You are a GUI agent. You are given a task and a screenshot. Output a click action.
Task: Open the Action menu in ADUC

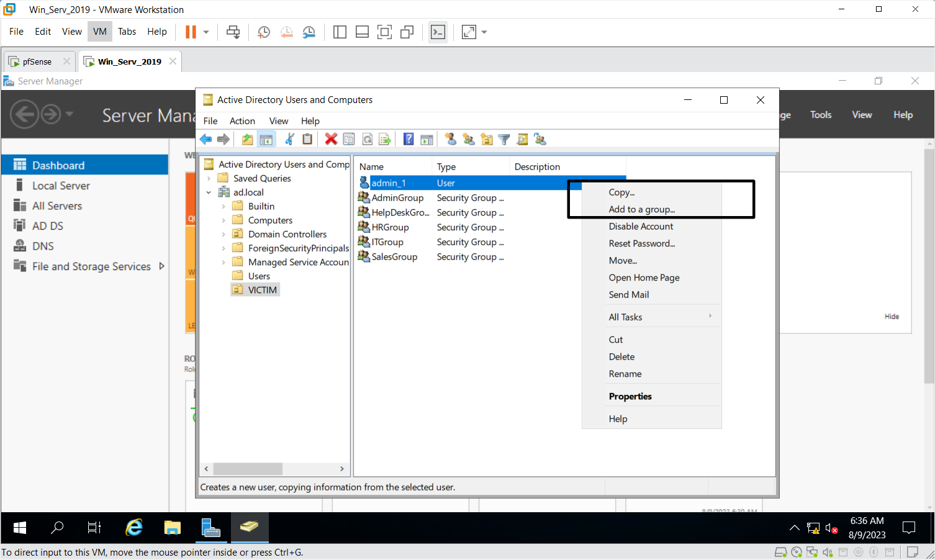pyautogui.click(x=242, y=121)
